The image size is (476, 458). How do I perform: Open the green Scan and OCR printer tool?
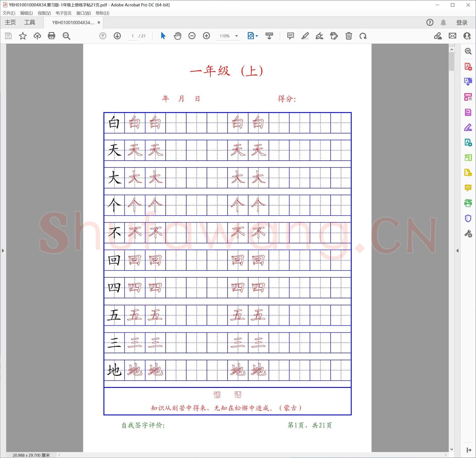pos(468,203)
